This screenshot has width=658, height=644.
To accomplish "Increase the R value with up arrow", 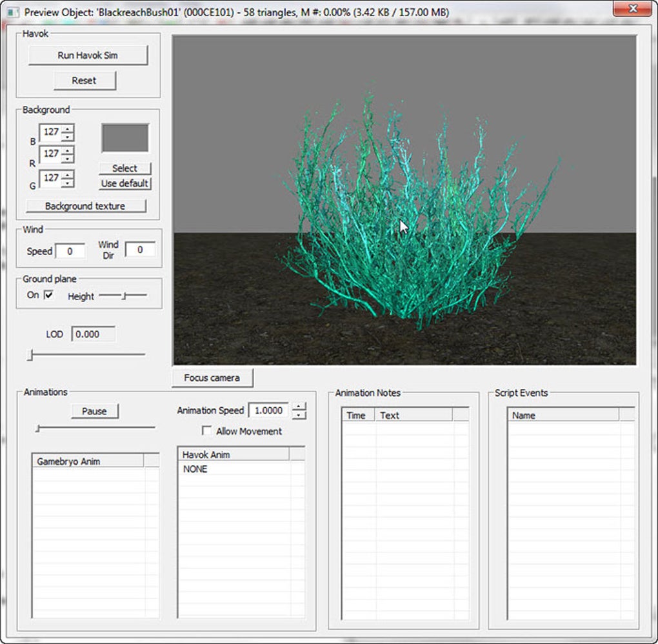I will pos(68,150).
